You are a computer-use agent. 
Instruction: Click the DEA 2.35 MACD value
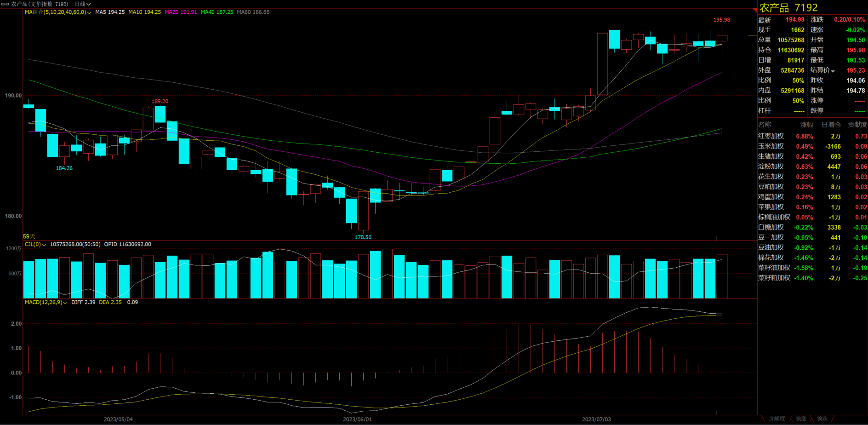tap(110, 303)
